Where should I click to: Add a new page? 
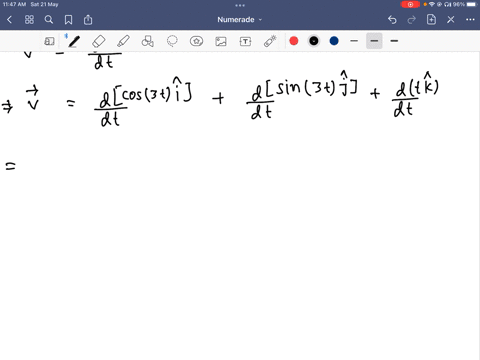coord(431,20)
